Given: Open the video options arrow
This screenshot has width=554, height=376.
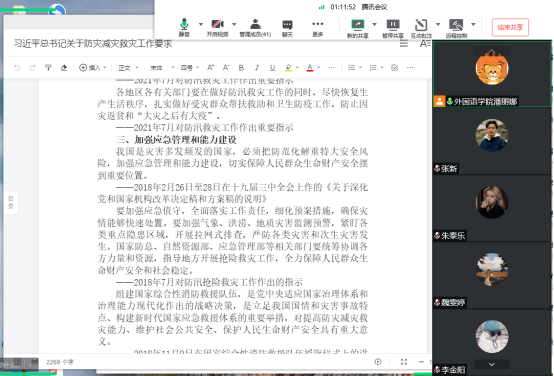Looking at the screenshot, I should (234, 24).
